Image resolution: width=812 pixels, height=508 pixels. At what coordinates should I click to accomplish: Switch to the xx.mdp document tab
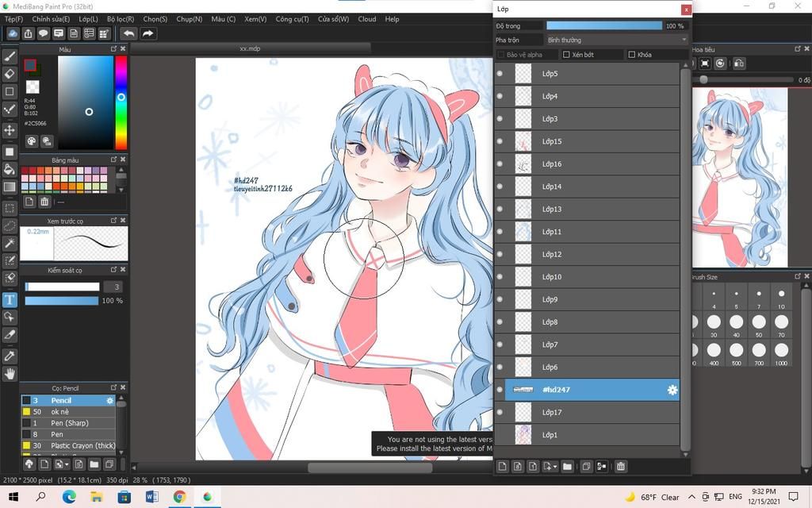click(x=250, y=48)
